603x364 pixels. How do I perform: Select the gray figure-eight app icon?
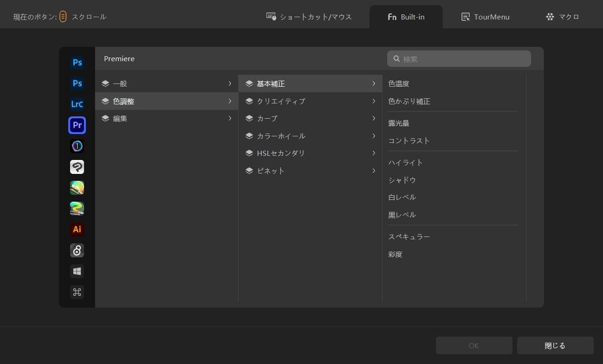click(77, 250)
